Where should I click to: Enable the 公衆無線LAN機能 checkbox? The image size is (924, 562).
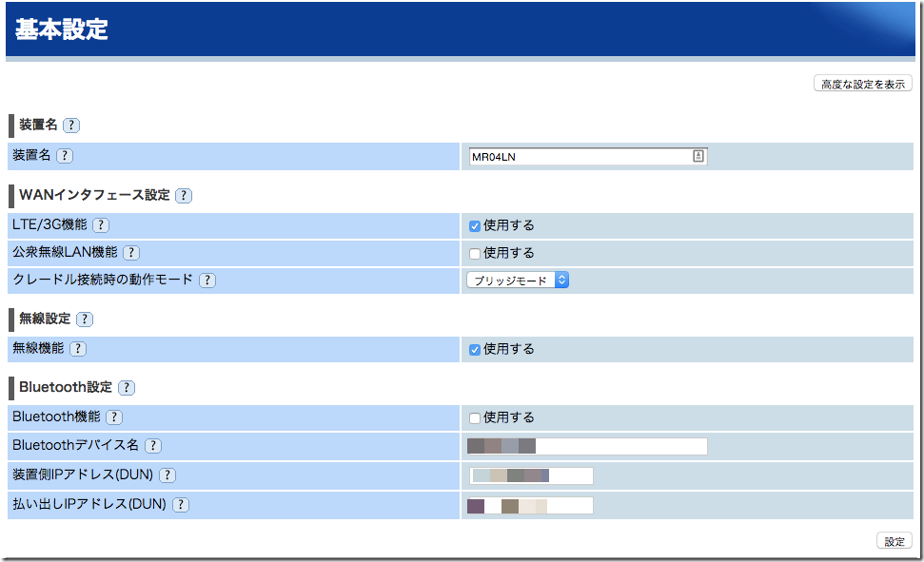tap(474, 254)
